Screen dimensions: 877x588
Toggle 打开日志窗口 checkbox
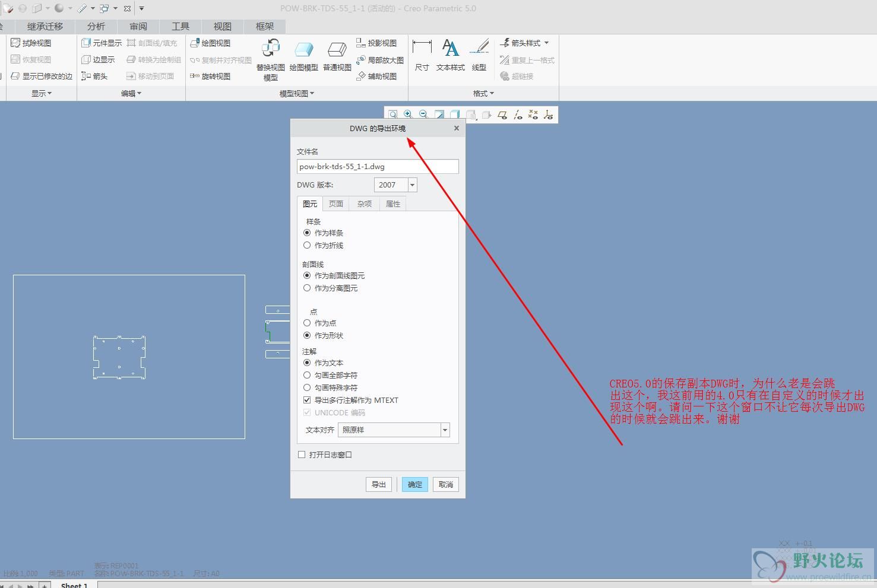click(302, 454)
